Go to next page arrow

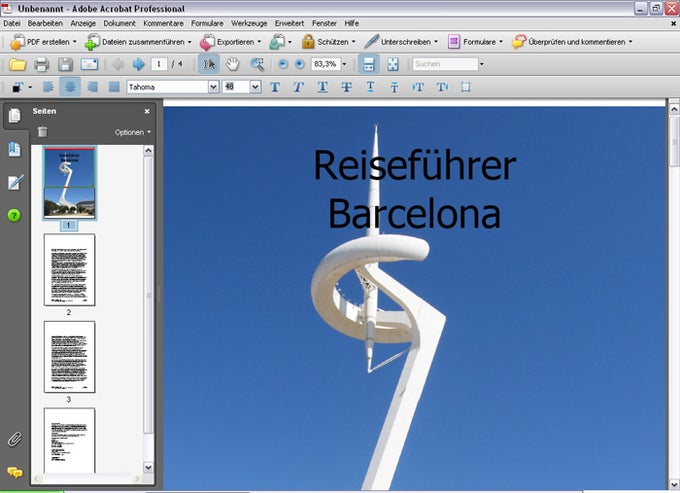138,64
